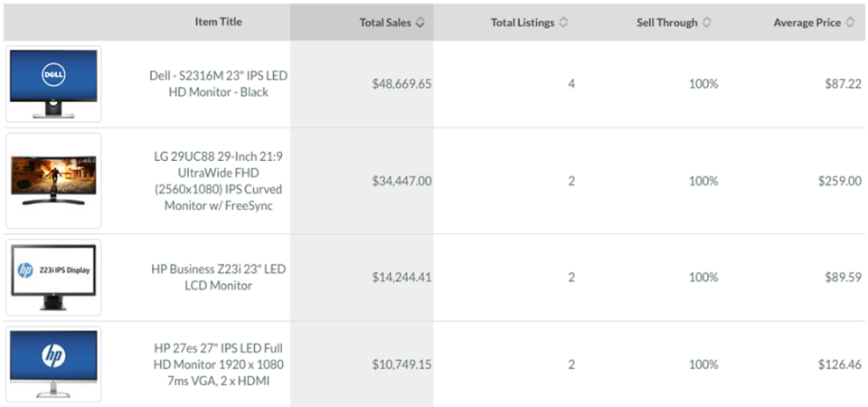This screenshot has height=407, width=868.
Task: Sort by Total Sales column header text
Action: [385, 23]
